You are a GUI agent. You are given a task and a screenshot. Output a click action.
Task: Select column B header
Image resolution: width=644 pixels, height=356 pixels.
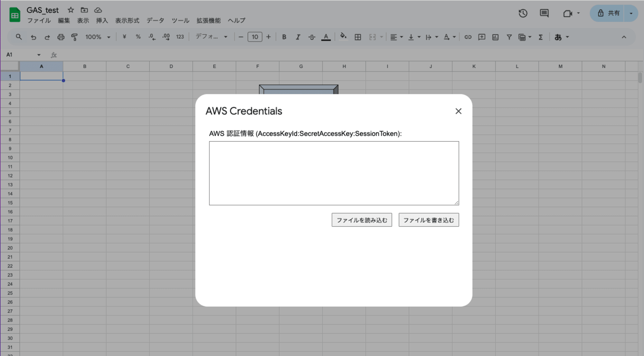coord(85,66)
